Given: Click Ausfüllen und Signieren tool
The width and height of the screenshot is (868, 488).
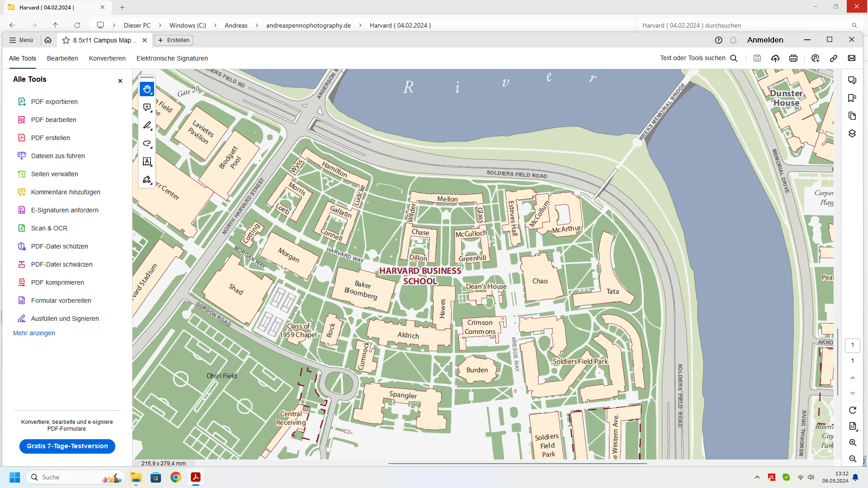Looking at the screenshot, I should [65, 319].
